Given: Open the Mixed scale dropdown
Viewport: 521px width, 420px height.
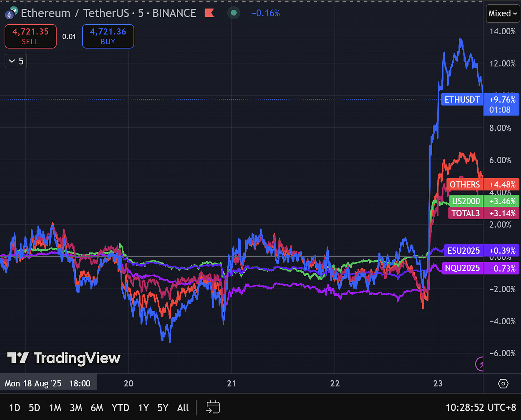Looking at the screenshot, I should pos(503,14).
